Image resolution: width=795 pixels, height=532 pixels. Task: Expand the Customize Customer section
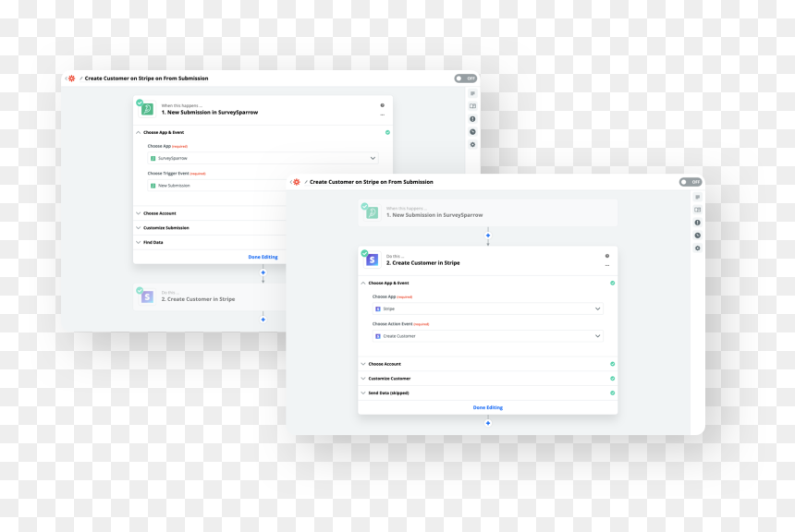point(488,379)
